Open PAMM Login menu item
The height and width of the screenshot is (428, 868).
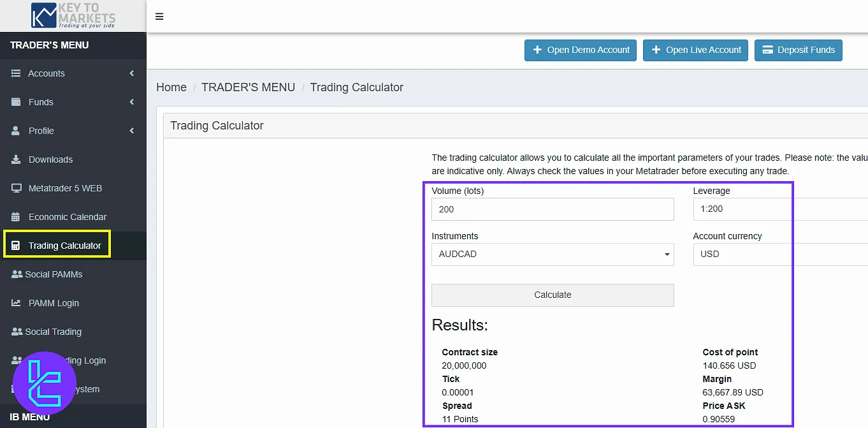click(x=73, y=303)
